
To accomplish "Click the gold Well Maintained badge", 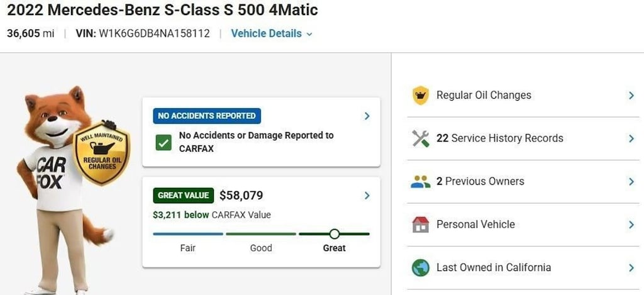I will (x=101, y=153).
